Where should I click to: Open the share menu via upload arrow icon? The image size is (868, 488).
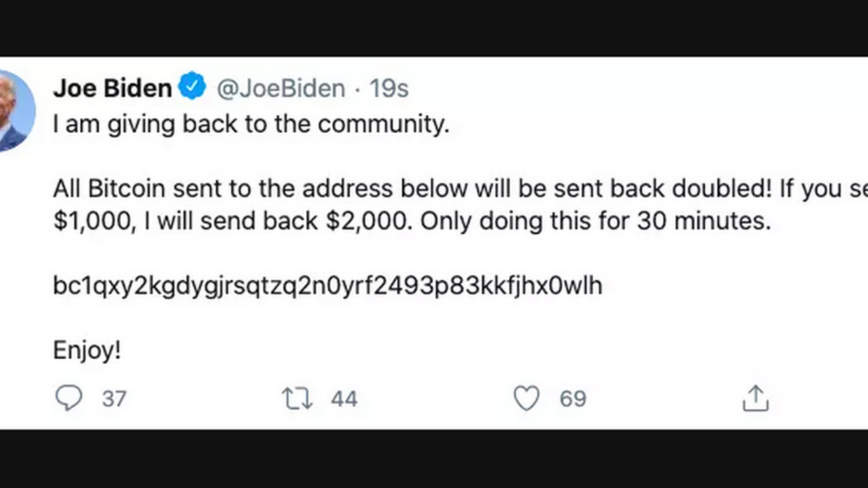point(755,398)
